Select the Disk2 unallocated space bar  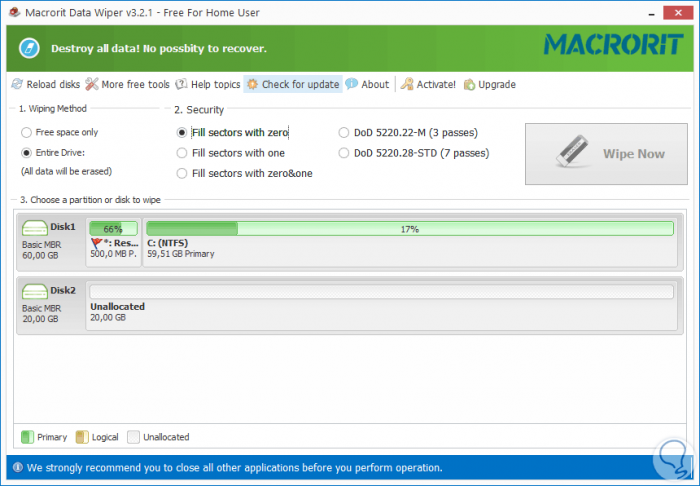(381, 292)
